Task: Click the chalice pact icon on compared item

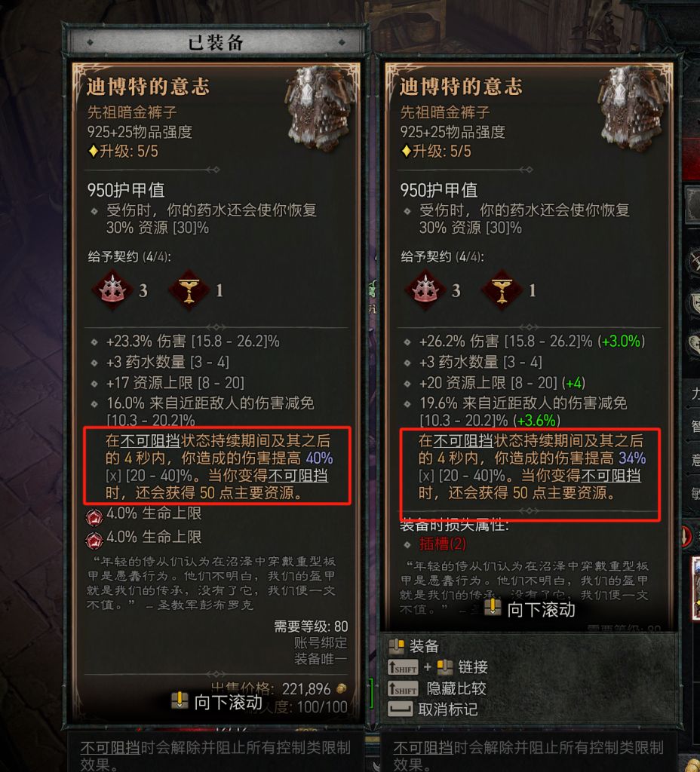Action: tap(502, 290)
